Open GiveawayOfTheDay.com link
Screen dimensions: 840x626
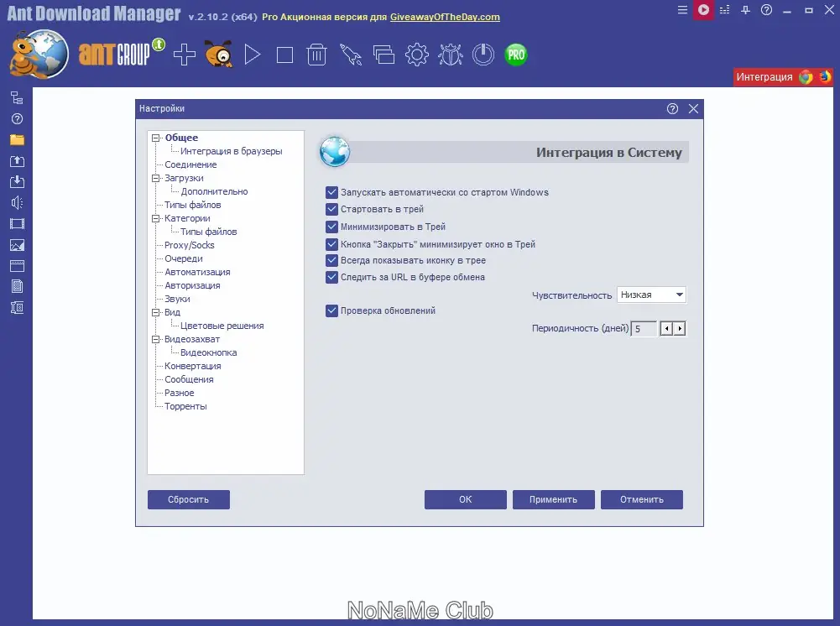445,17
